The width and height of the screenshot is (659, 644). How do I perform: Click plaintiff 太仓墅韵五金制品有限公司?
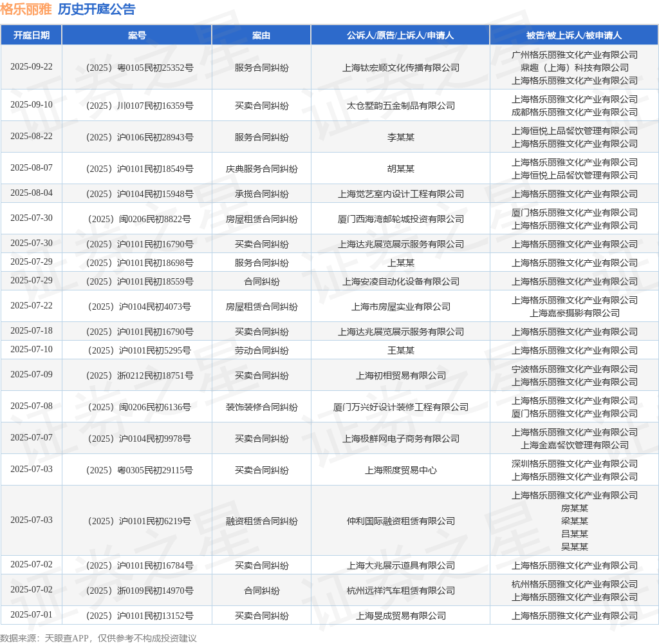point(400,106)
